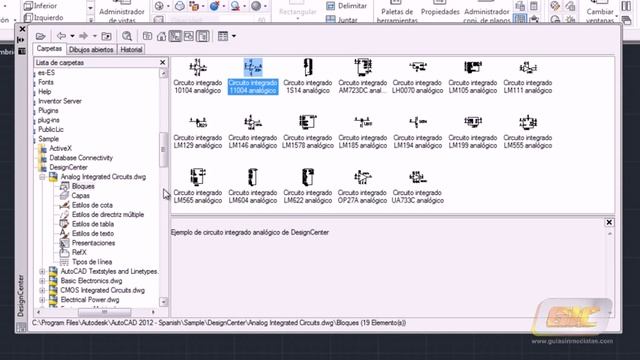Select Circuito integrado LM111 analógico block
The width and height of the screenshot is (640, 360).
[528, 77]
